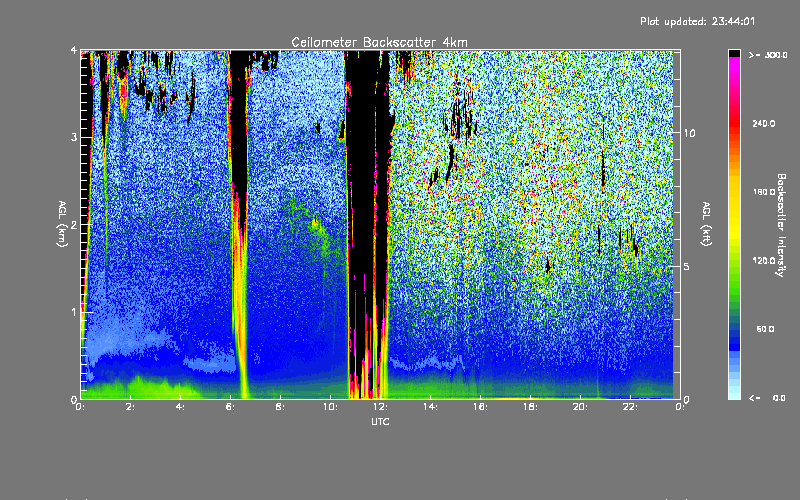Select the "UTC" axis label below the plot
Screen dimensions: 800x500
pyautogui.click(x=380, y=421)
